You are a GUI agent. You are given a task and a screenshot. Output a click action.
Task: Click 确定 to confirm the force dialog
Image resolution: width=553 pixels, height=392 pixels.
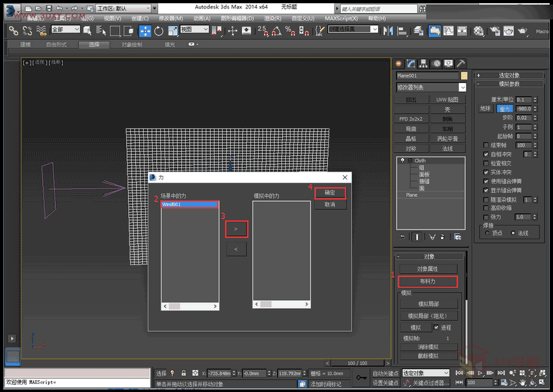coord(330,192)
